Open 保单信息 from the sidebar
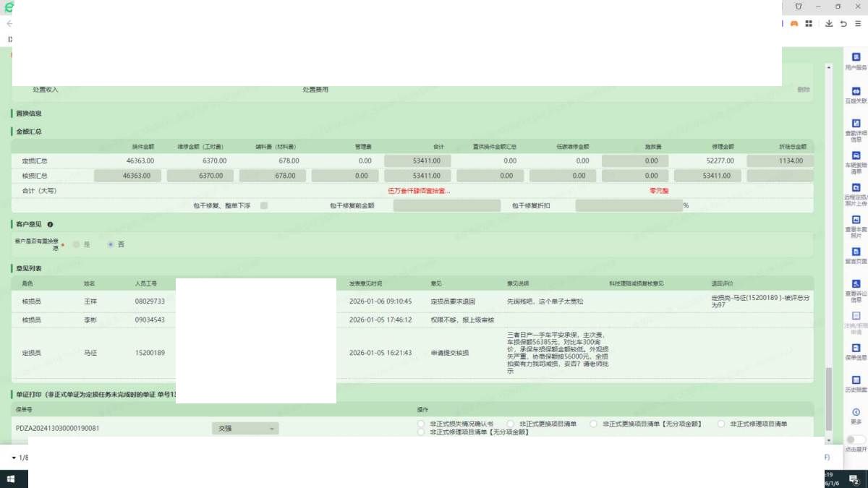 click(856, 348)
